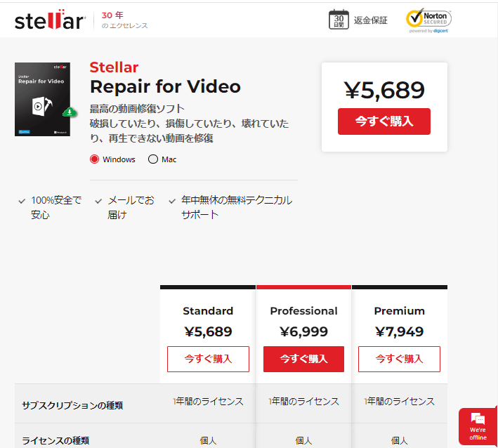Click 今すぐ購入 button under the ¥5,689 price card

click(x=384, y=121)
